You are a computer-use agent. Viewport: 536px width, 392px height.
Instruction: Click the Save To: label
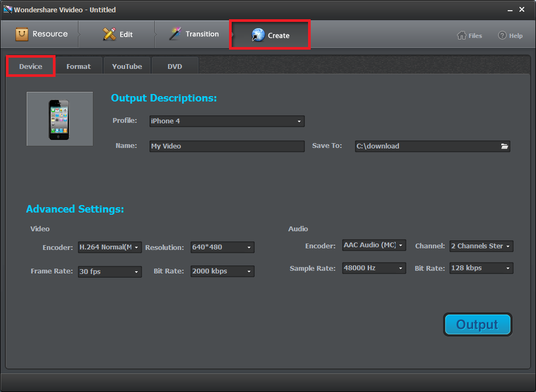(327, 146)
